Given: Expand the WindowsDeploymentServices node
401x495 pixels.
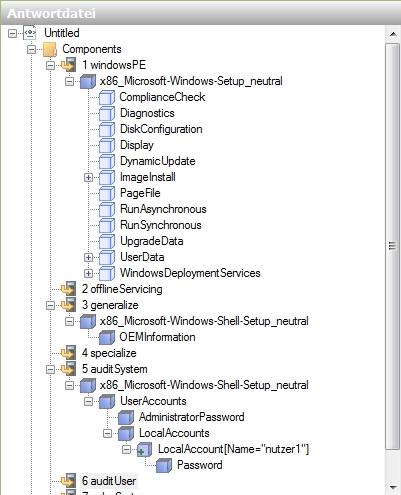Looking at the screenshot, I should [88, 273].
